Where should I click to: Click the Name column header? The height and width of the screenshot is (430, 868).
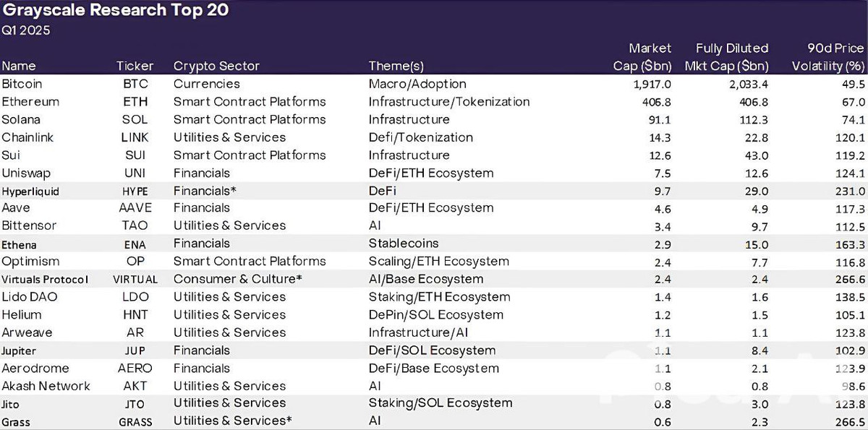point(19,66)
